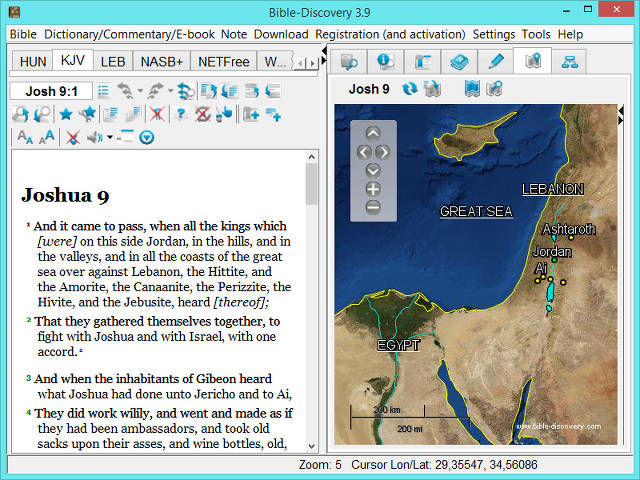This screenshot has width=640, height=480.
Task: Open the hierarchy diagram tab icon
Action: pos(569,62)
